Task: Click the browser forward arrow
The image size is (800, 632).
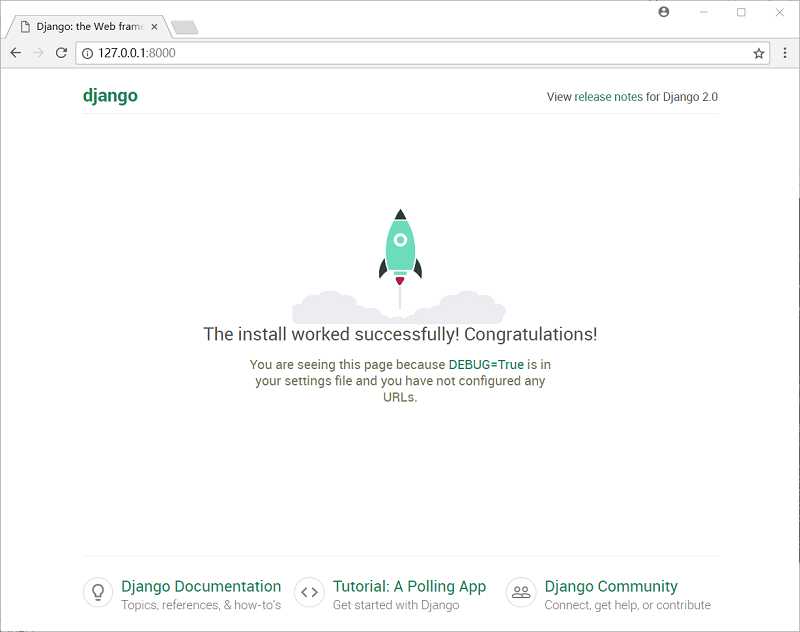Action: coord(38,53)
